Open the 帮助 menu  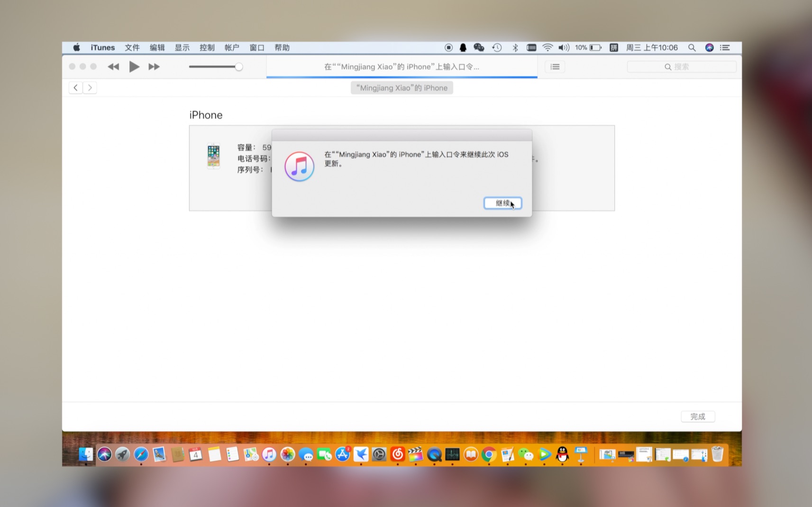pos(282,47)
